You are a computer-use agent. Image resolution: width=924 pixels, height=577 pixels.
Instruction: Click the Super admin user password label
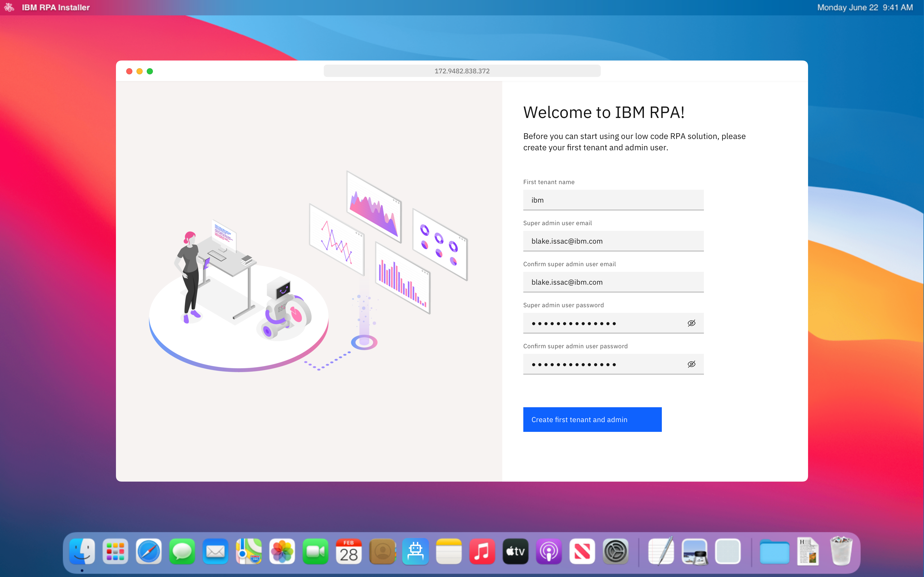tap(563, 305)
